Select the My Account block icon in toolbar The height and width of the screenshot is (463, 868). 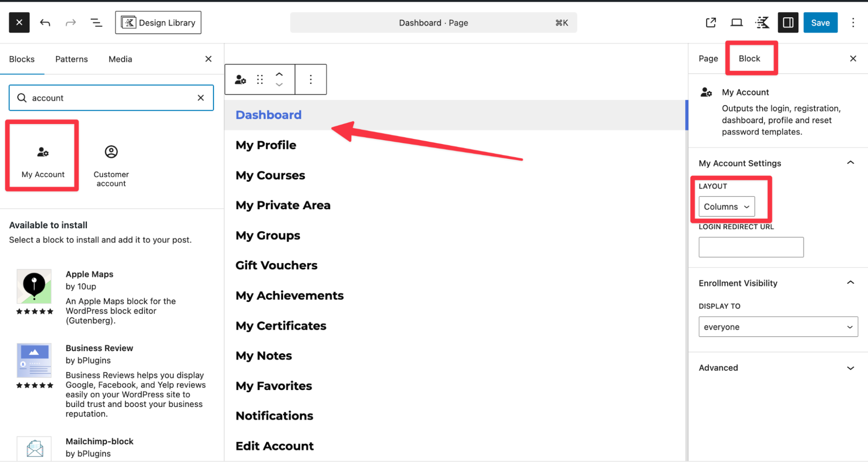pos(240,79)
